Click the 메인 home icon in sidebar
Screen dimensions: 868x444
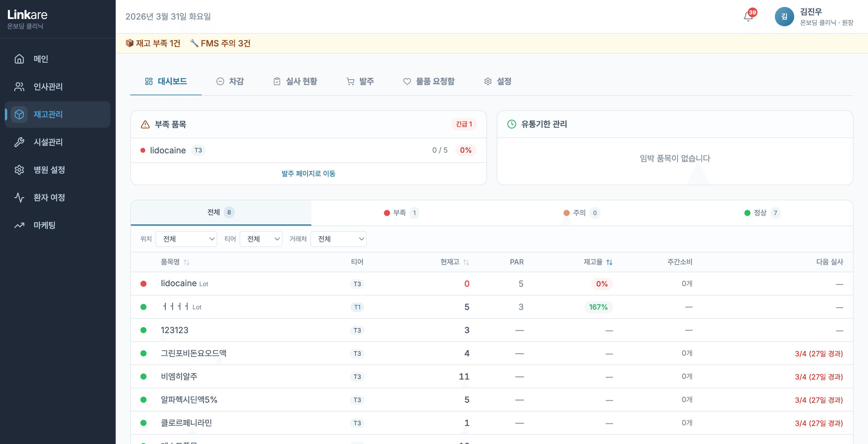pos(19,59)
